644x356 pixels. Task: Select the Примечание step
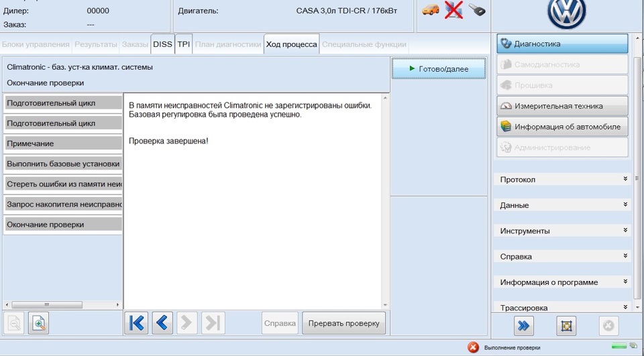coord(63,143)
